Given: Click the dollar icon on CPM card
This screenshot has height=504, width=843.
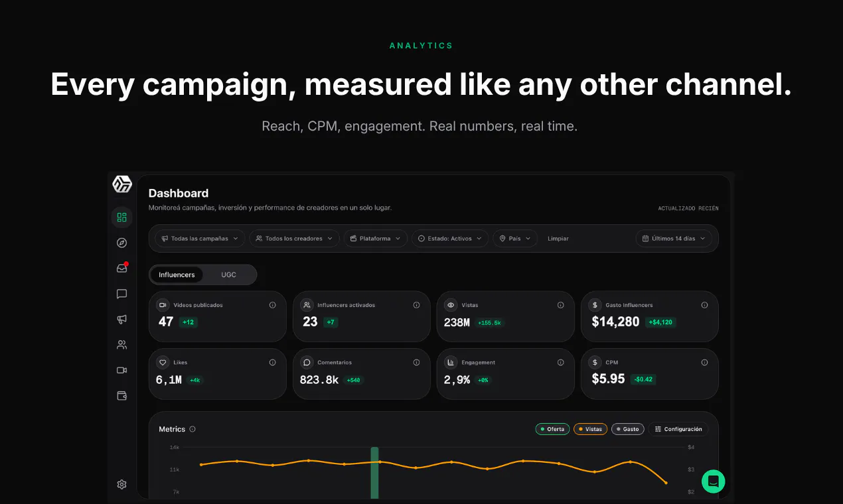Looking at the screenshot, I should [595, 363].
